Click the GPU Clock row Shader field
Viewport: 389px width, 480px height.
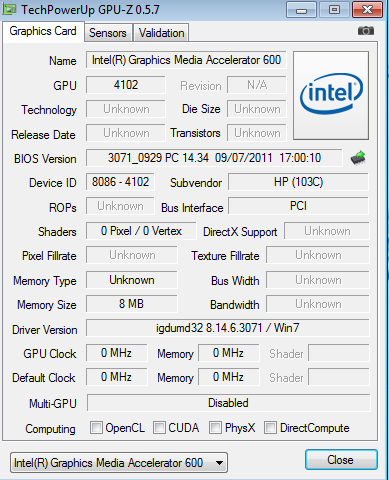[339, 353]
